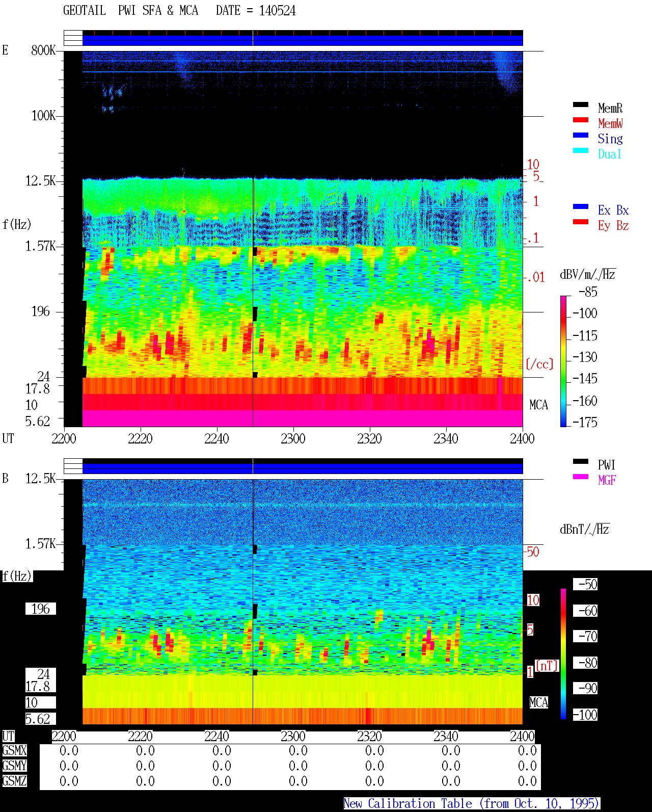This screenshot has height=812, width=652.
Task: Click the MCA label beside the B panel
Action: [x=538, y=702]
